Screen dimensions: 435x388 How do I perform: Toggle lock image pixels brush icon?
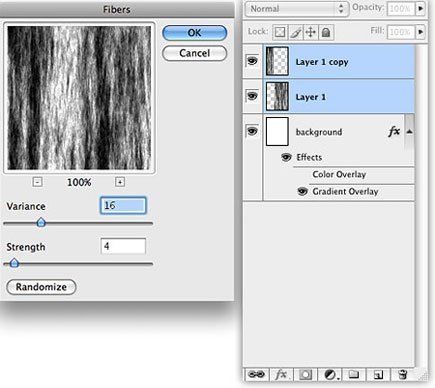[295, 32]
